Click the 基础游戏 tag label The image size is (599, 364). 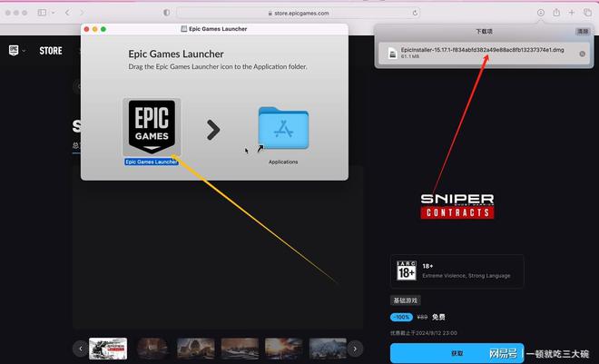coord(406,300)
